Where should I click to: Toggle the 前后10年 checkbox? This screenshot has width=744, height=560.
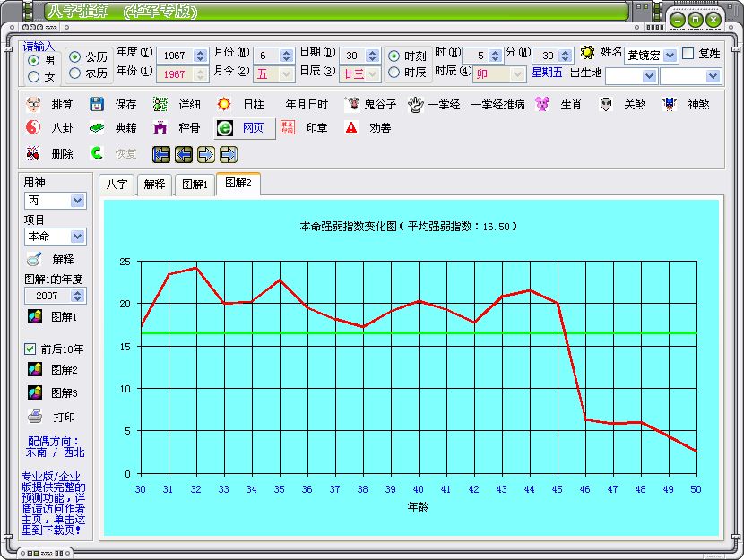pyautogui.click(x=29, y=349)
